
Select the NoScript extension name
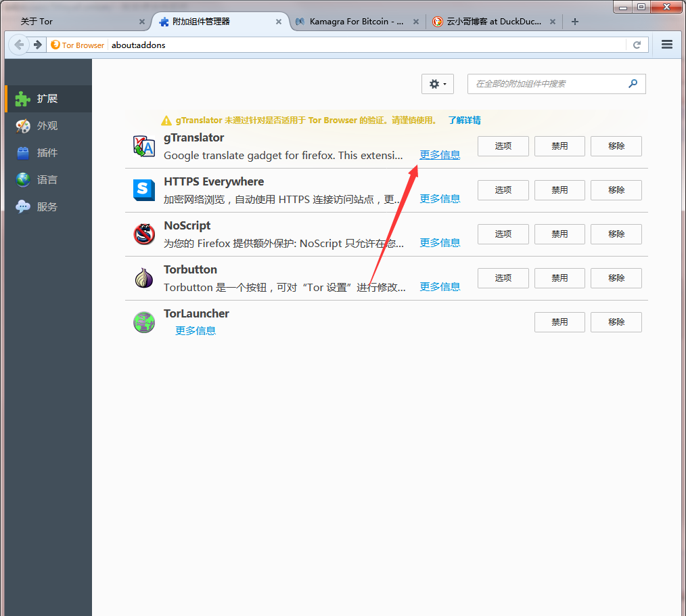point(187,225)
